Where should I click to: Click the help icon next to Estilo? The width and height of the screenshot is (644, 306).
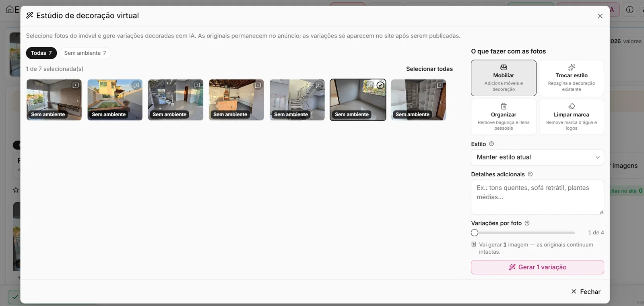tap(491, 144)
